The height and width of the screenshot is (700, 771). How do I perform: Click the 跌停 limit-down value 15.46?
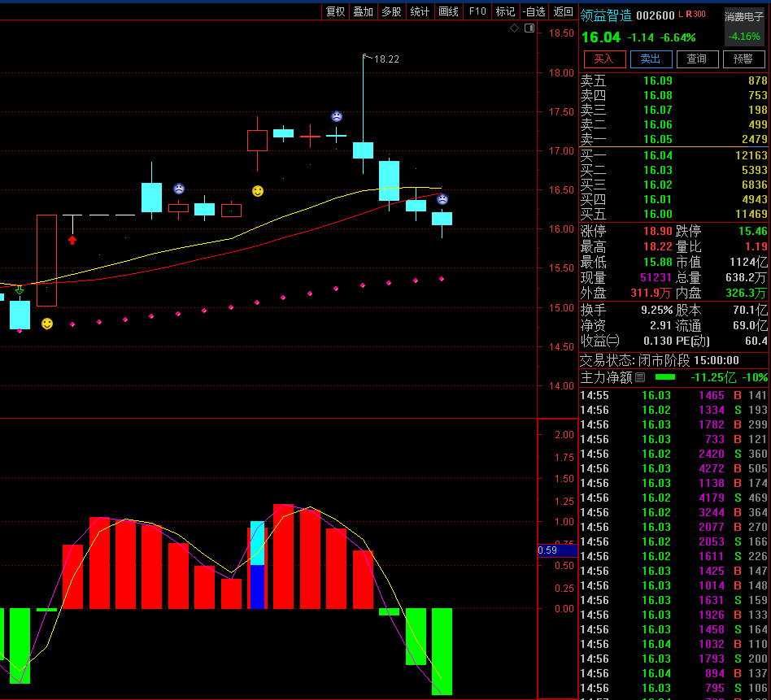coord(753,231)
